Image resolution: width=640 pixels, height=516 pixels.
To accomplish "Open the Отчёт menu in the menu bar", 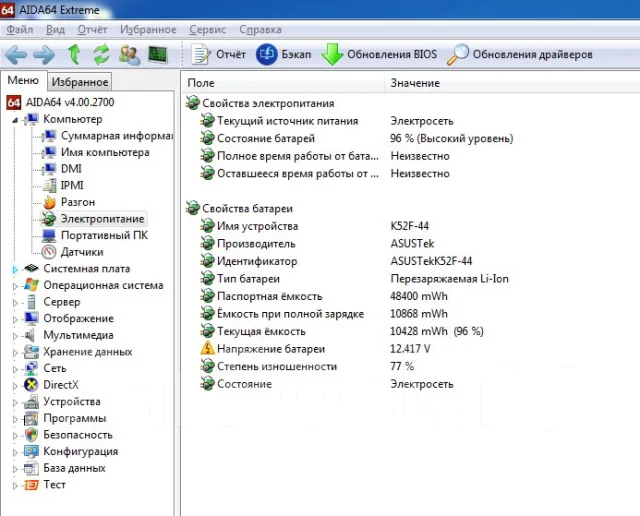I will pyautogui.click(x=92, y=29).
